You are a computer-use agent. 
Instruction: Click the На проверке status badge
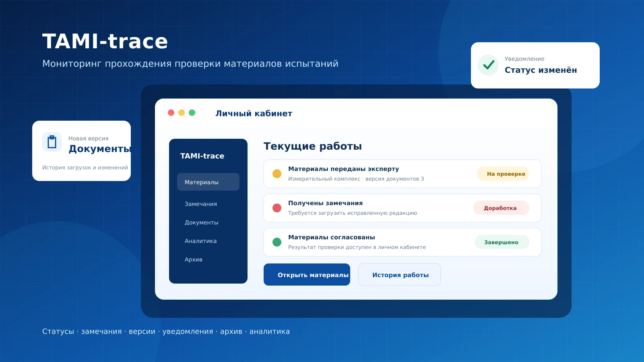(503, 174)
